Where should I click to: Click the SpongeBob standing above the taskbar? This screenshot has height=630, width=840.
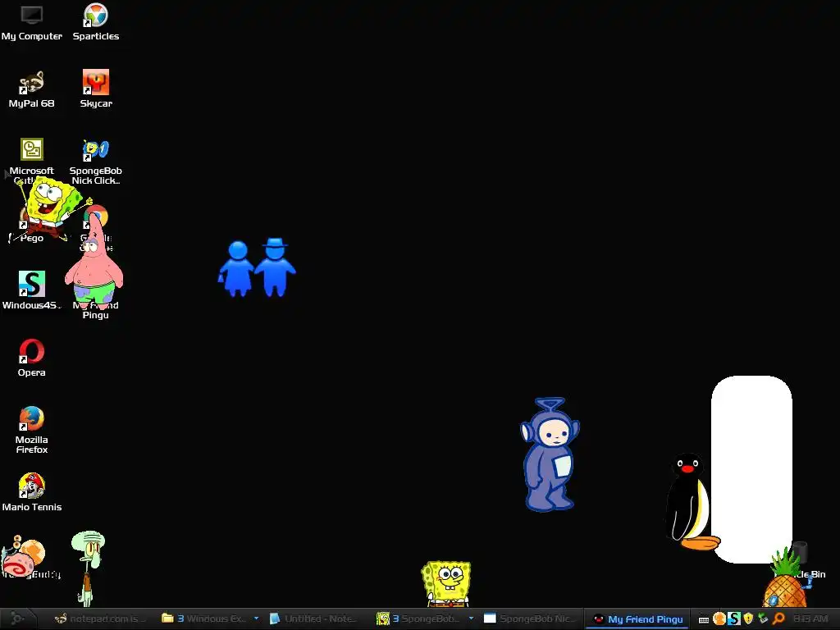coord(446,583)
